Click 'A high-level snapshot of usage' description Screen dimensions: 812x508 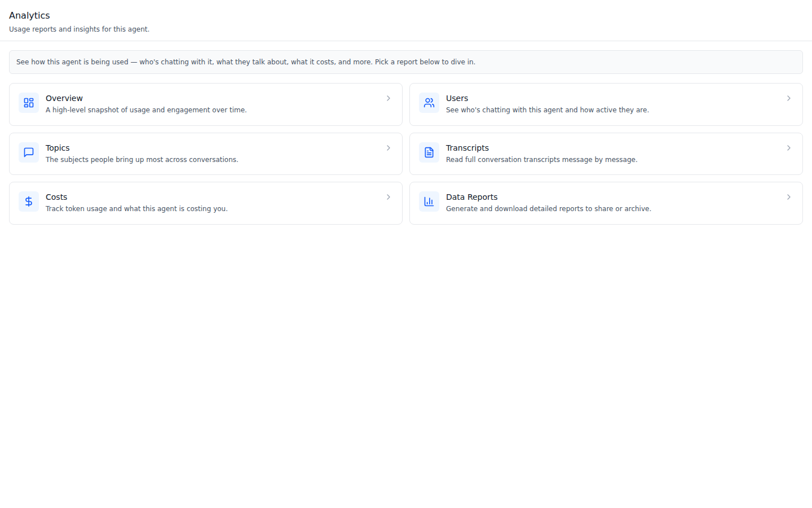coord(146,110)
